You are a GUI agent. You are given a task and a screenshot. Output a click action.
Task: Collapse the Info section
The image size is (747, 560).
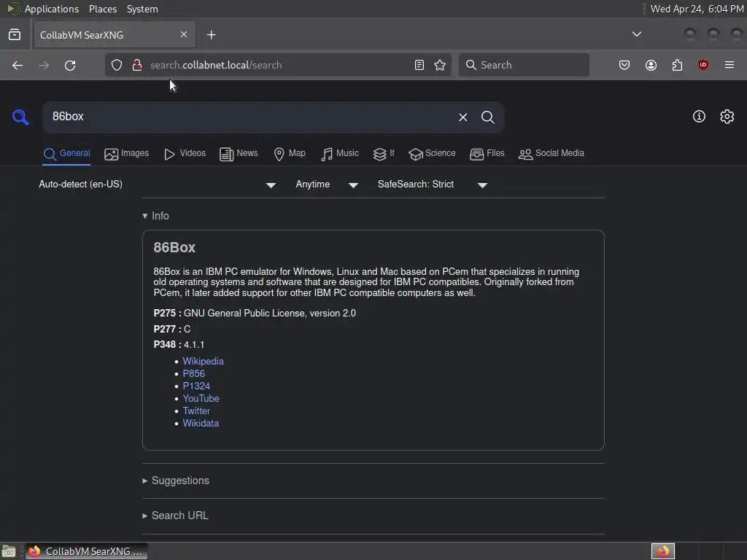click(155, 216)
